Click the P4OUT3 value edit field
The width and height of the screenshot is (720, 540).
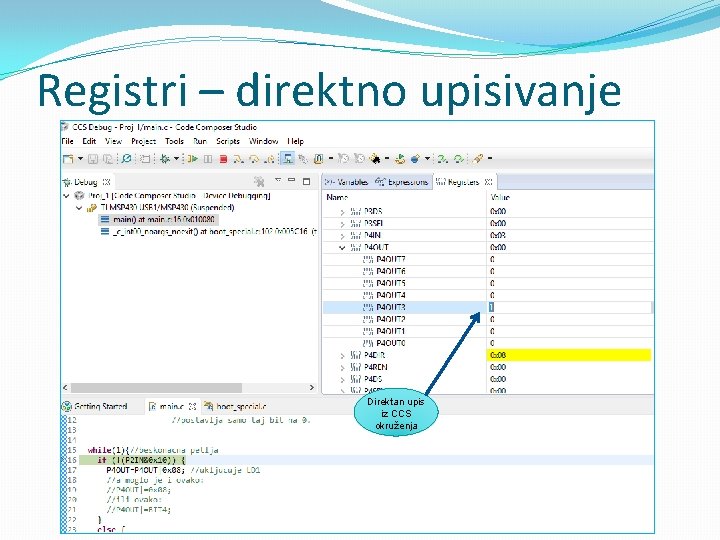tap(569, 307)
